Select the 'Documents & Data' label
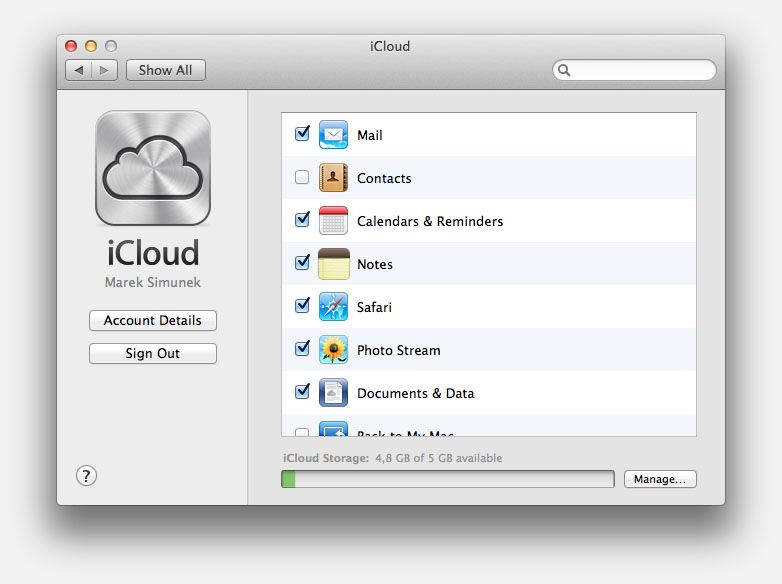This screenshot has width=782, height=584. tap(415, 393)
